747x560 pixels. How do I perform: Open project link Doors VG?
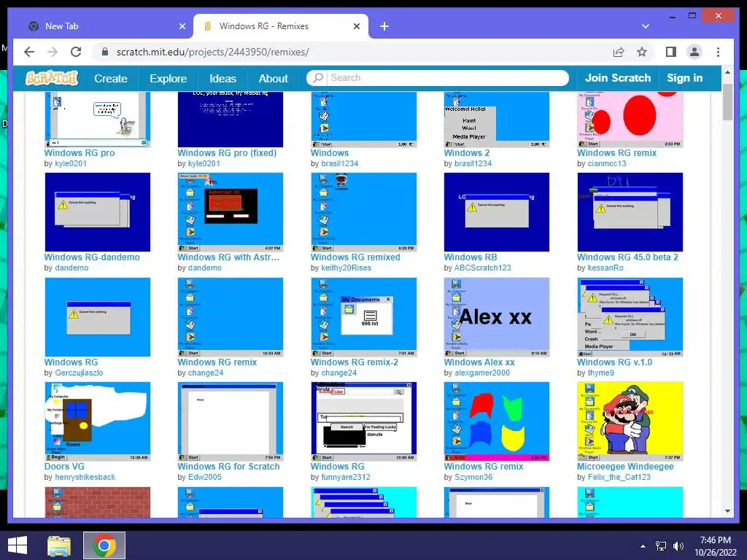[64, 467]
